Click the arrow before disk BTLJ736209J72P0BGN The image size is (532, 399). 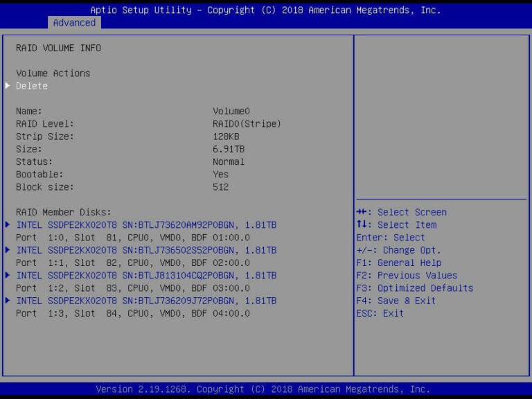[x=8, y=301]
